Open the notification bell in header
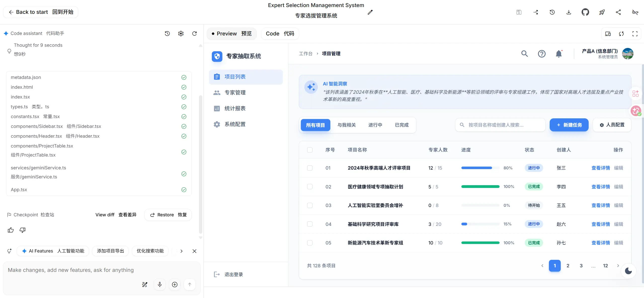This screenshot has width=644, height=298. (x=559, y=54)
